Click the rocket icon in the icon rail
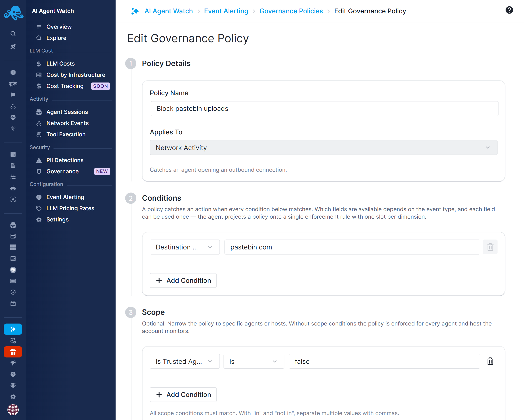 click(13, 46)
